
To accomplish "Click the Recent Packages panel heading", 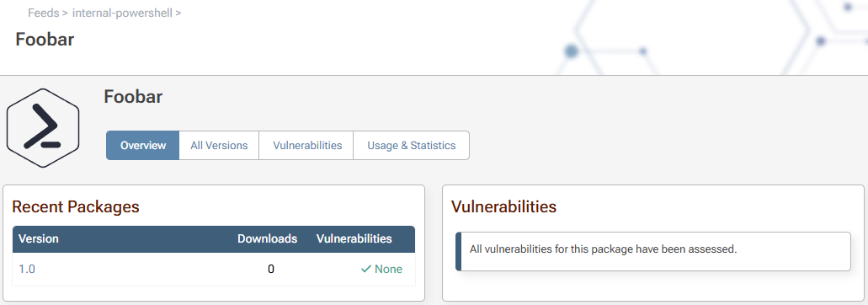I will click(75, 207).
